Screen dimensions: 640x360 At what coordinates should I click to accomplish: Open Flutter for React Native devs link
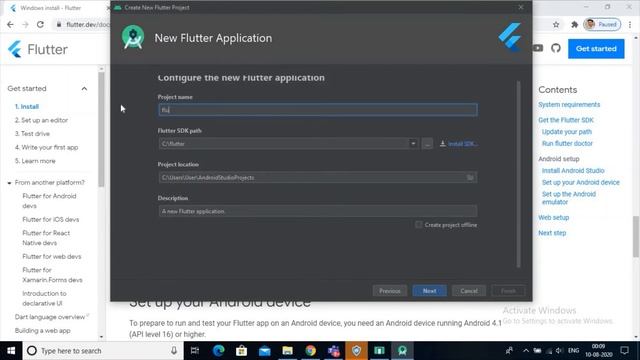point(46,238)
